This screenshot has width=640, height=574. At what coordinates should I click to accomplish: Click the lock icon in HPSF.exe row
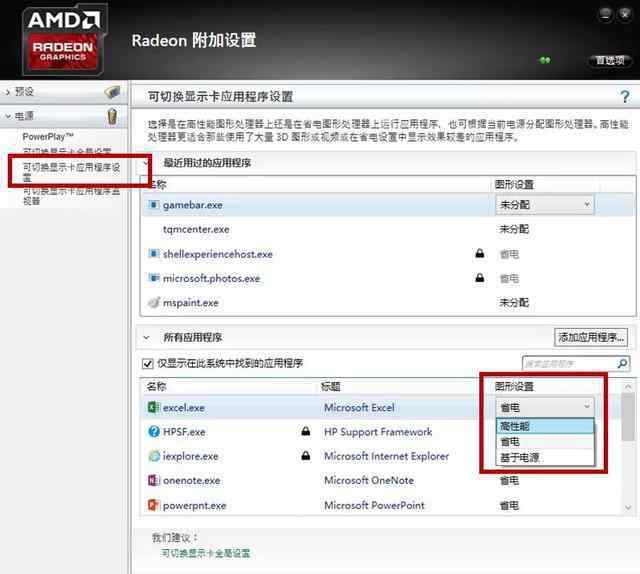point(305,431)
